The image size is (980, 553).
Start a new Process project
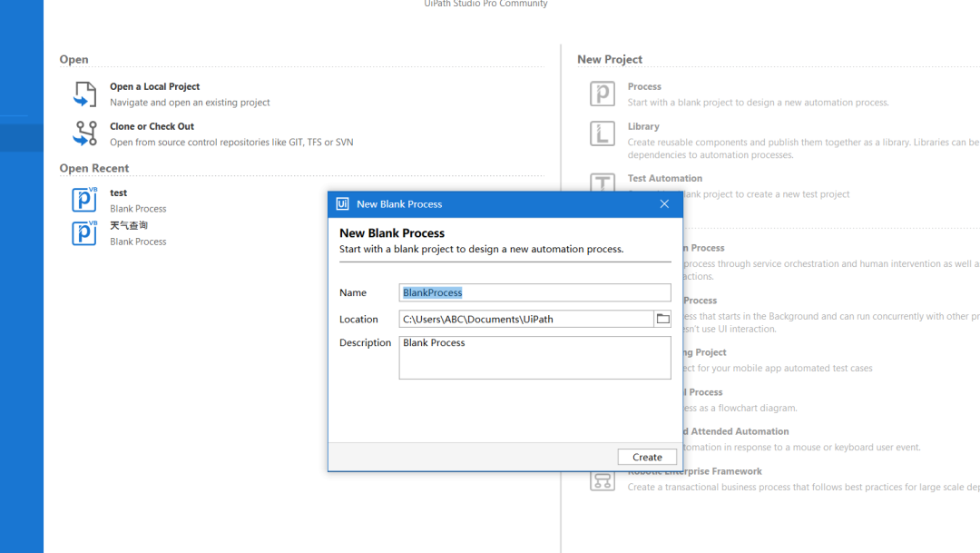pyautogui.click(x=644, y=86)
